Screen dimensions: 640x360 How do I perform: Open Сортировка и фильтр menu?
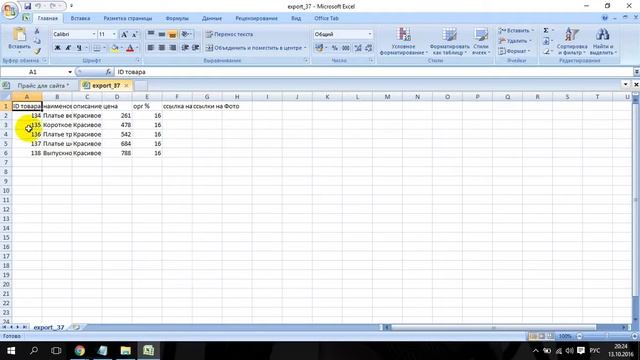point(572,41)
